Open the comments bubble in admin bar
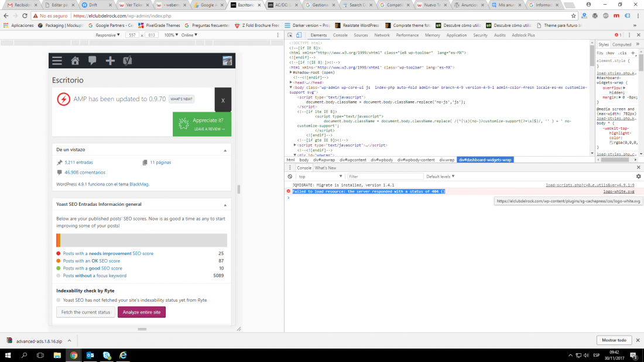This screenshot has height=362, width=644. pos(92,61)
